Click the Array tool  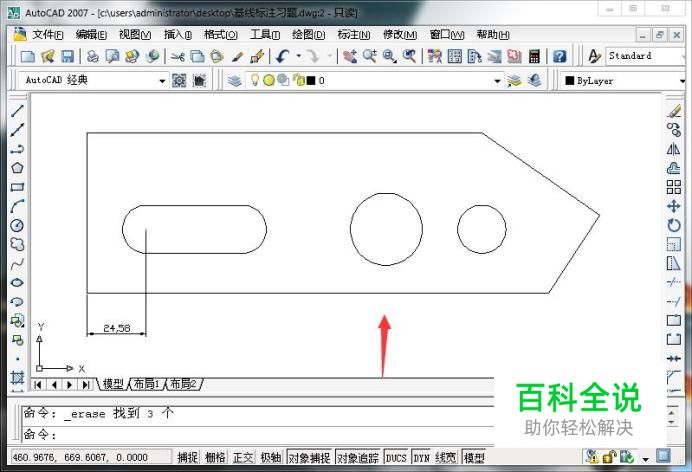coord(673,187)
